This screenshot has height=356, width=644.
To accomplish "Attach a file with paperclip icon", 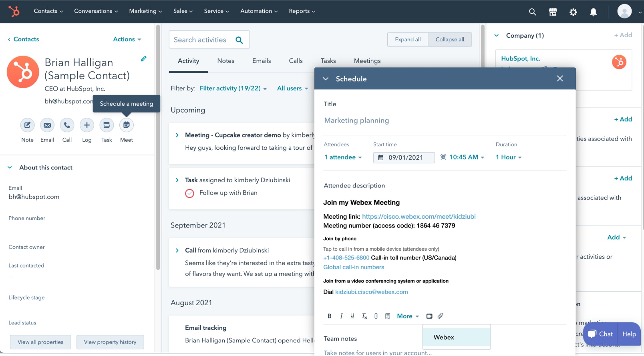I will click(x=441, y=316).
